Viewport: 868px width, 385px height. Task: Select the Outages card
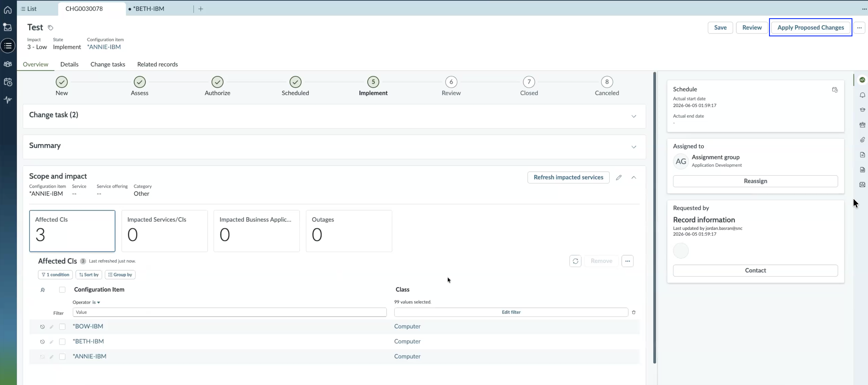coord(349,231)
